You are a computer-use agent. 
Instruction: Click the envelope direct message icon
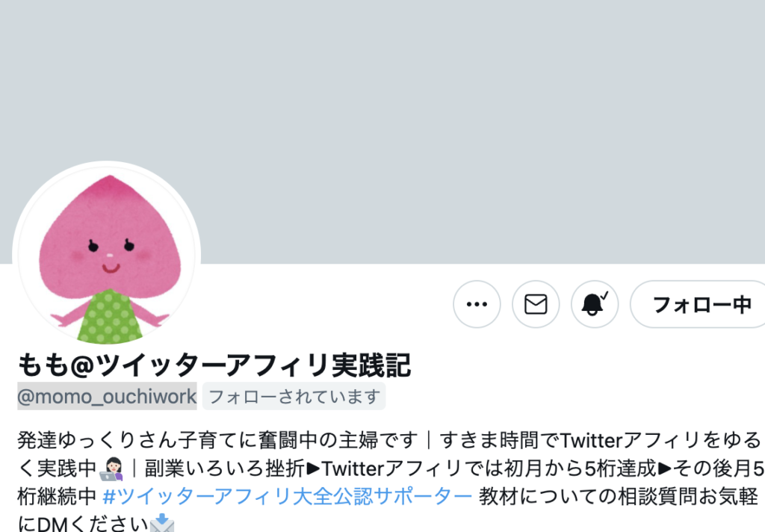tap(536, 304)
